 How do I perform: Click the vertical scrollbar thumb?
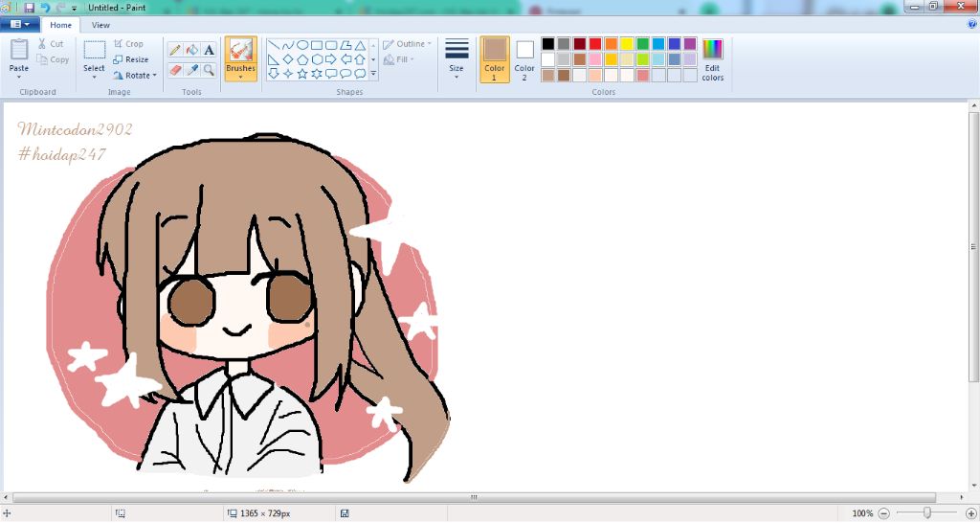pos(973,246)
